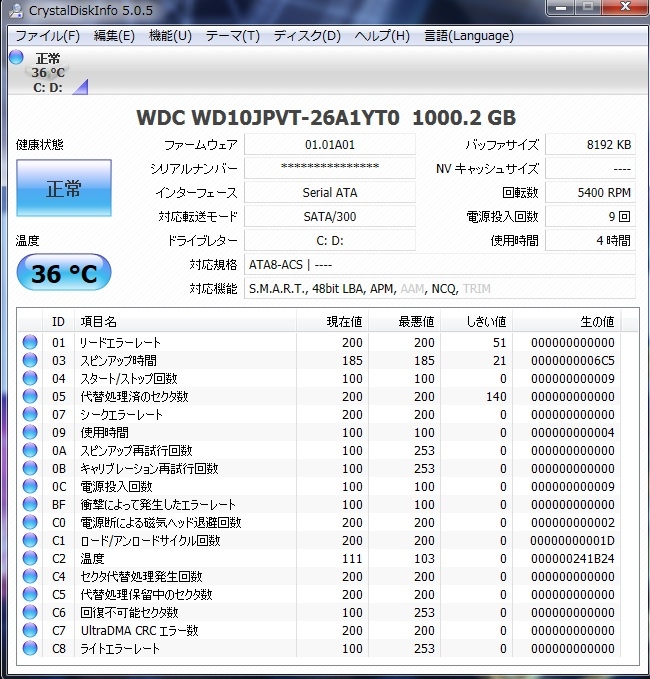
Task: Click raw value 000000000002 in row C0
Action: point(572,522)
